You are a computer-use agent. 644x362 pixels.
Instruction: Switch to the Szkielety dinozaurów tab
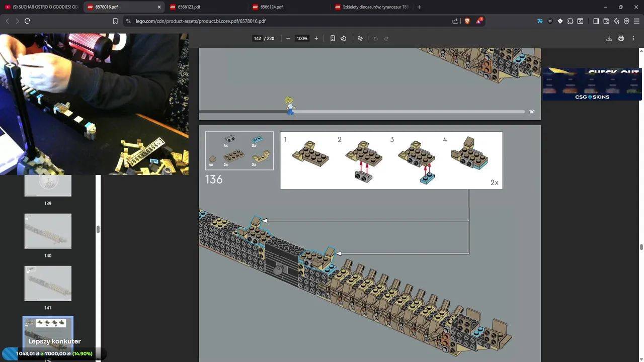(371, 7)
